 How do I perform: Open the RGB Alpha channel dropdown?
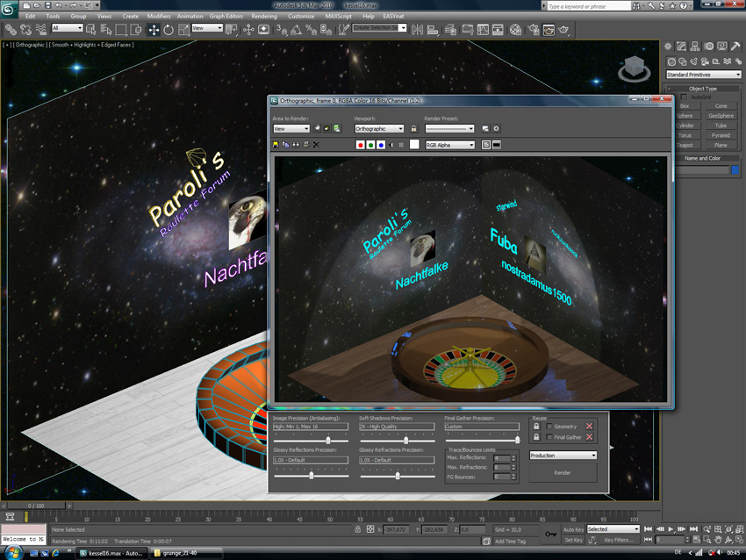click(x=450, y=145)
